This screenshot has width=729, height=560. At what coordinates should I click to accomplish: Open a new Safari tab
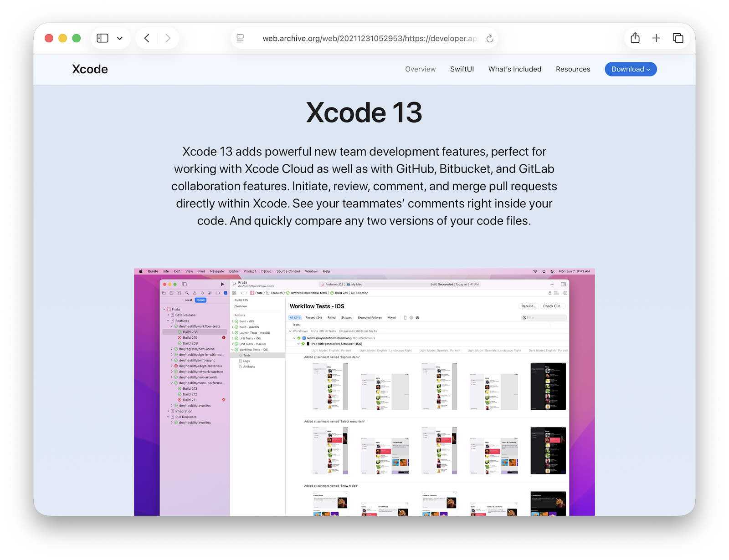656,38
